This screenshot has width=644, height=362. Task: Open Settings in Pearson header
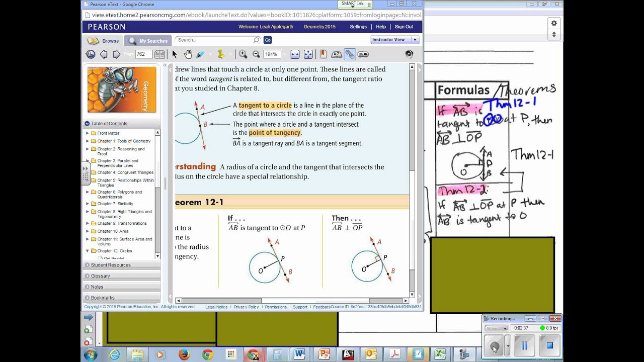tap(358, 27)
